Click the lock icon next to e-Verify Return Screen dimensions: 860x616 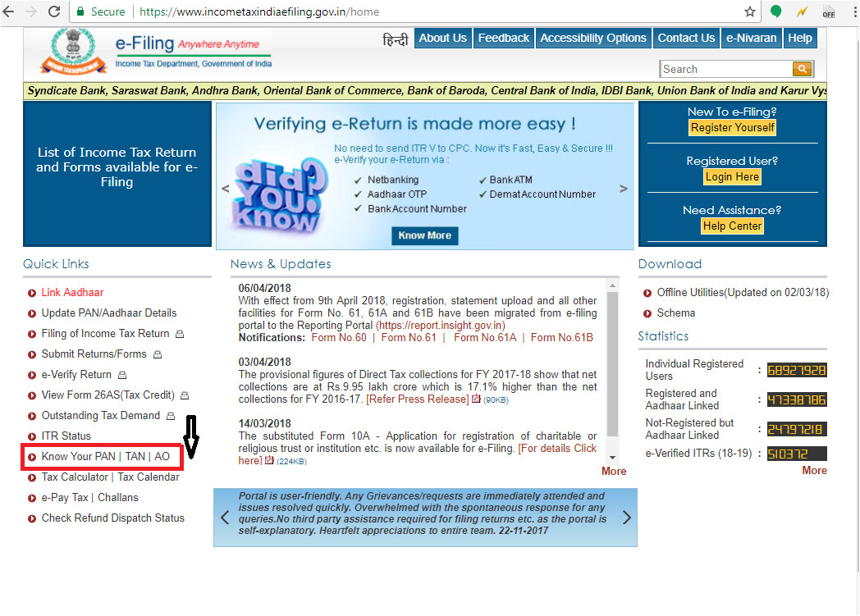[121, 375]
